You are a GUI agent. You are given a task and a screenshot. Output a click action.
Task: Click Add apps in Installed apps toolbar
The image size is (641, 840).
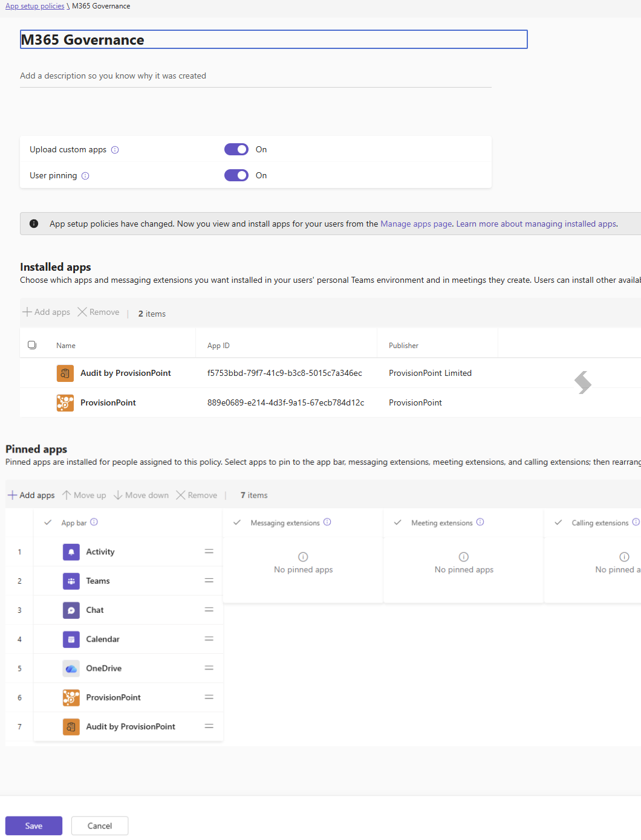47,312
